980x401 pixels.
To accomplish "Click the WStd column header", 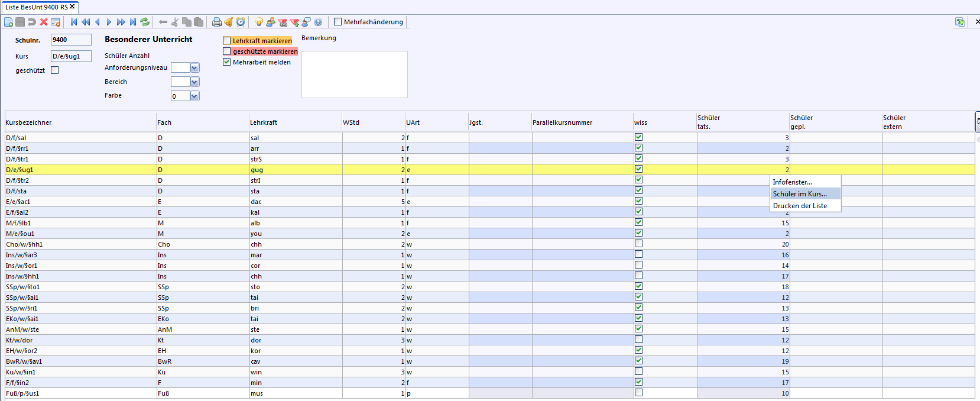I will coord(374,122).
